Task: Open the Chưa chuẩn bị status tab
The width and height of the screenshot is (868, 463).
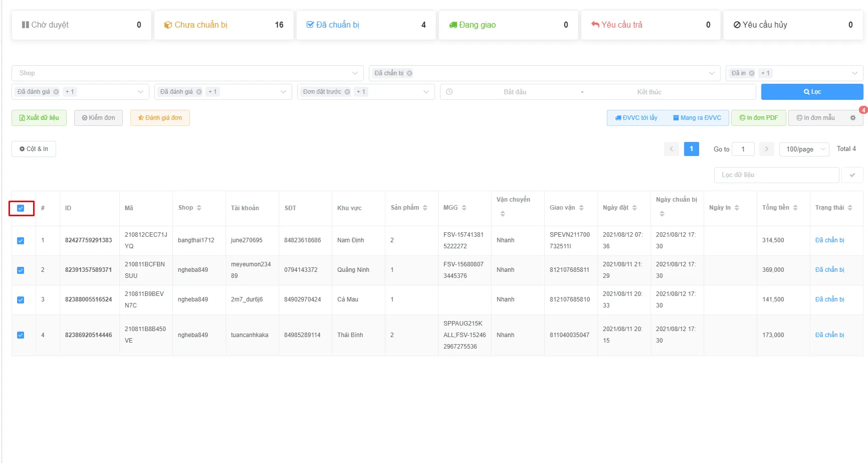Action: [224, 25]
